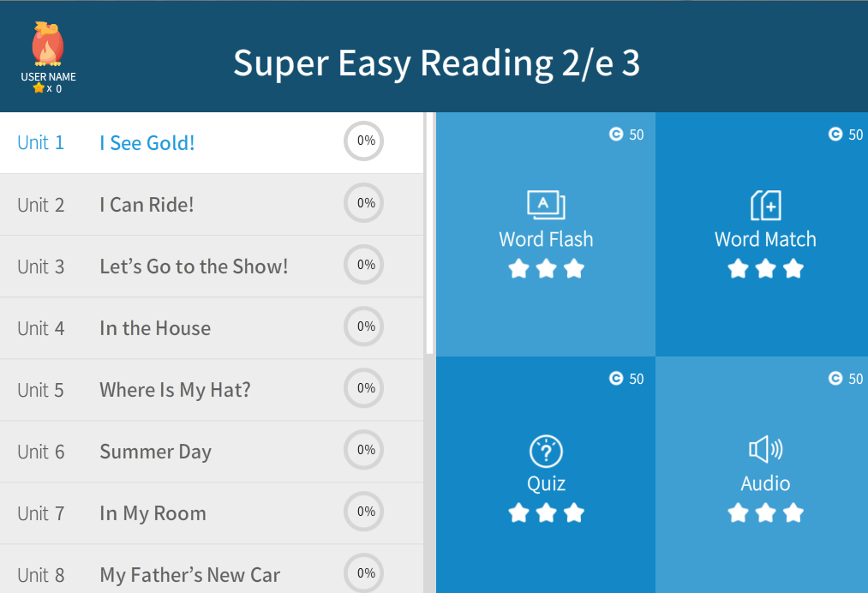Screen dimensions: 868x593
Task: Open Unit 5 Where Is My Hat?
Action: [x=175, y=390]
